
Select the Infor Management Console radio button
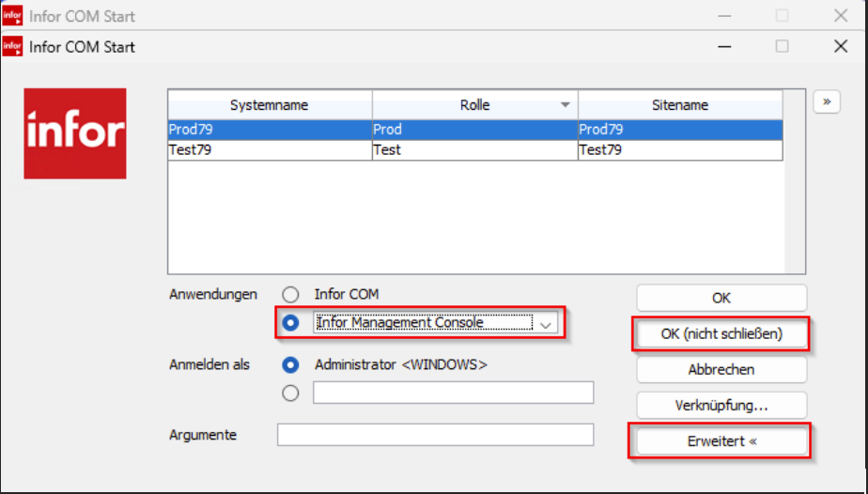point(290,322)
